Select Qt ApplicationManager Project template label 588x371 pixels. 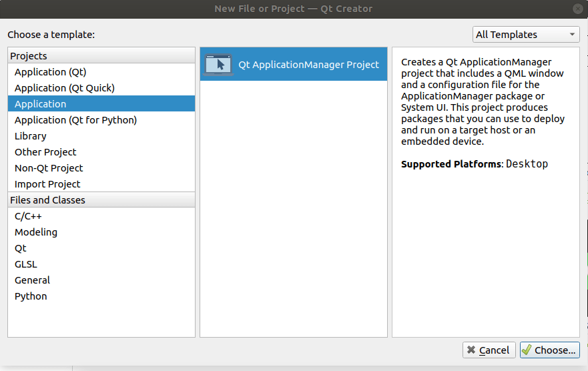tap(308, 65)
